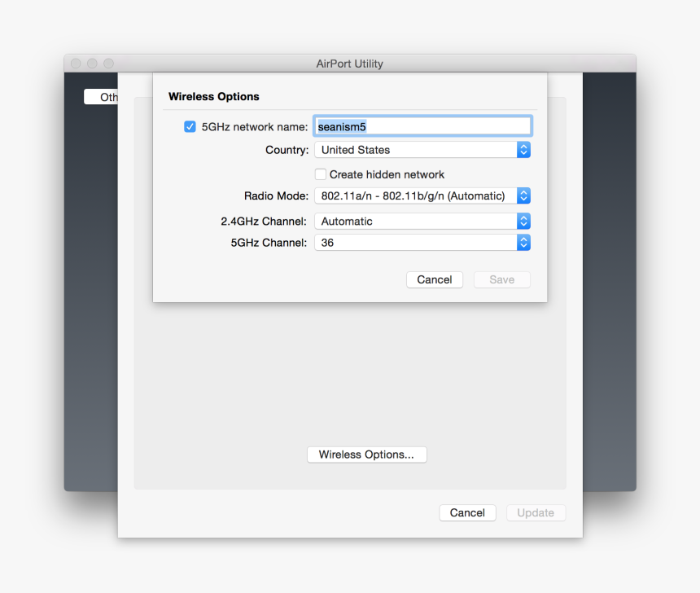Viewport: 700px width, 593px height.
Task: Click the 2.4GHz Channel label
Action: tap(264, 222)
